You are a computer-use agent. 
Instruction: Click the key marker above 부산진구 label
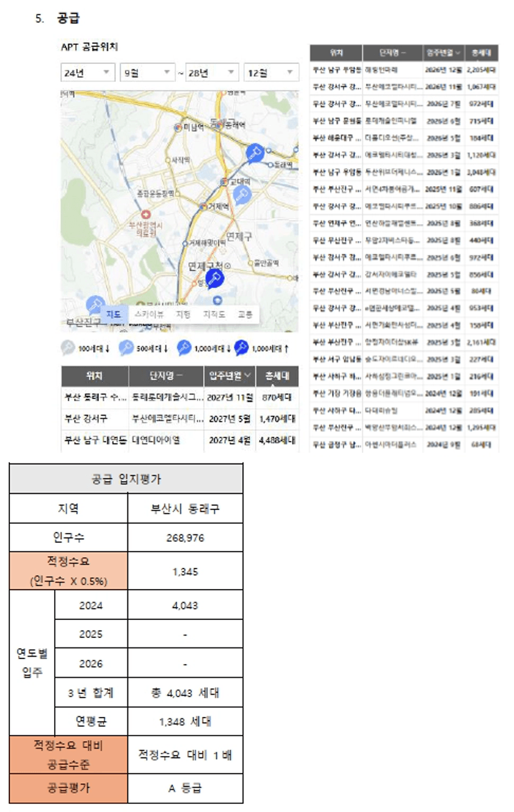94,305
